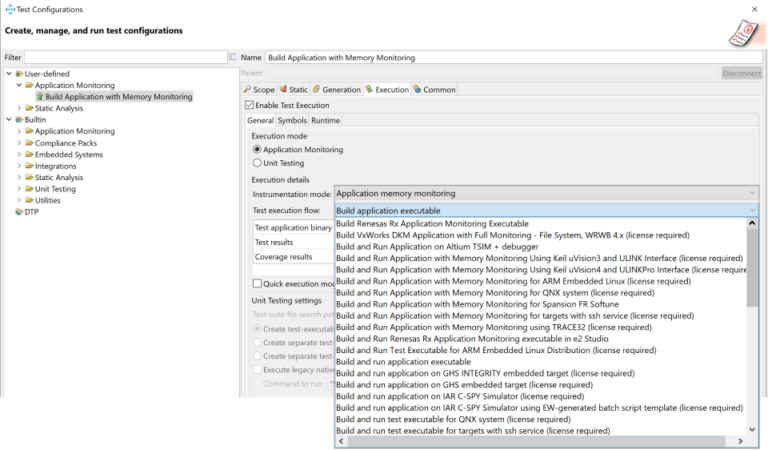Open the Common tab

click(434, 89)
